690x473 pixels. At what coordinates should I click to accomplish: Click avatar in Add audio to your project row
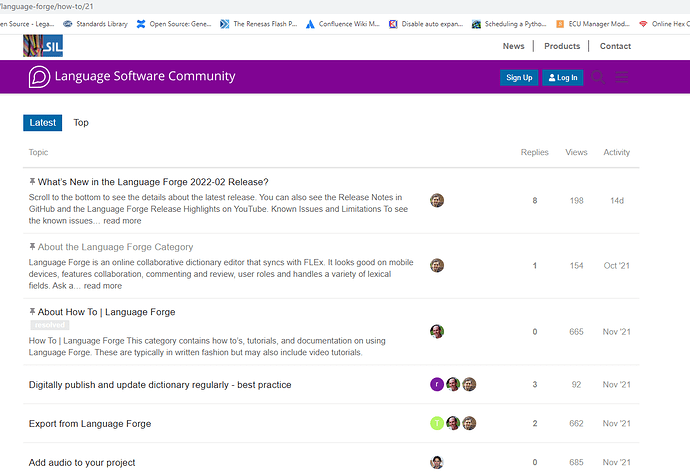pos(437,462)
